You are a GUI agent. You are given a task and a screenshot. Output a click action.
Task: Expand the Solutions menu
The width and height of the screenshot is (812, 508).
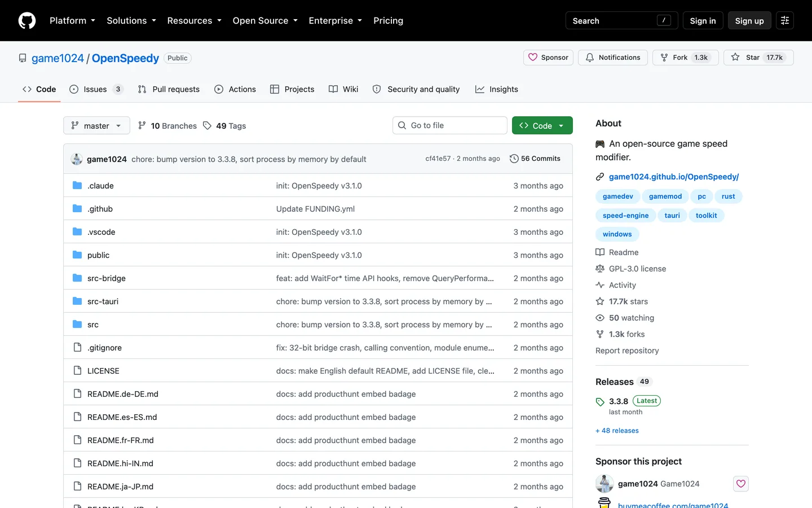(131, 20)
